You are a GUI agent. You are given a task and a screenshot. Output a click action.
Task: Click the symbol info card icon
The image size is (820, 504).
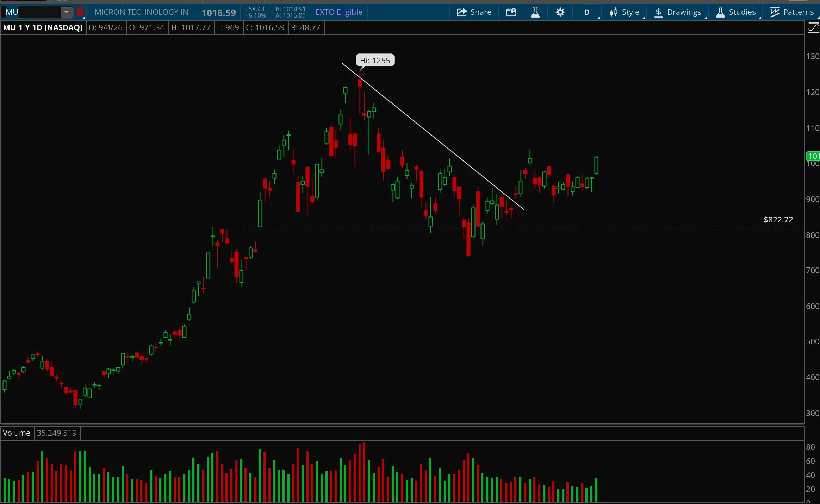point(511,12)
